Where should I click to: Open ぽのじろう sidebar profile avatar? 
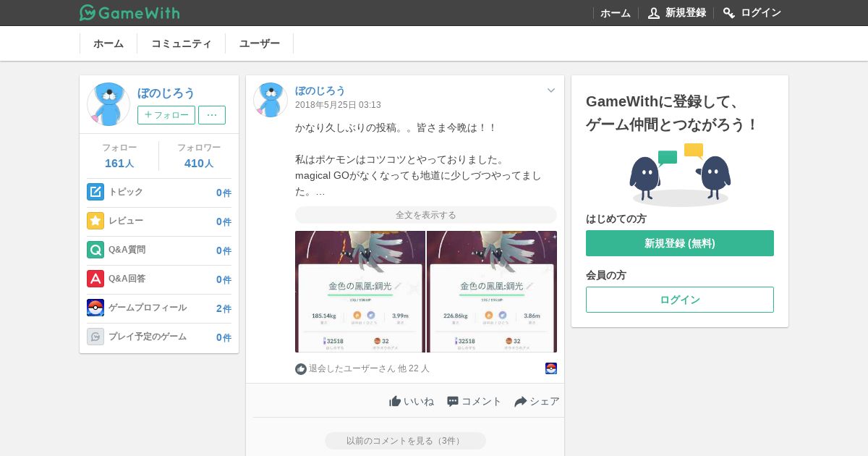109,104
